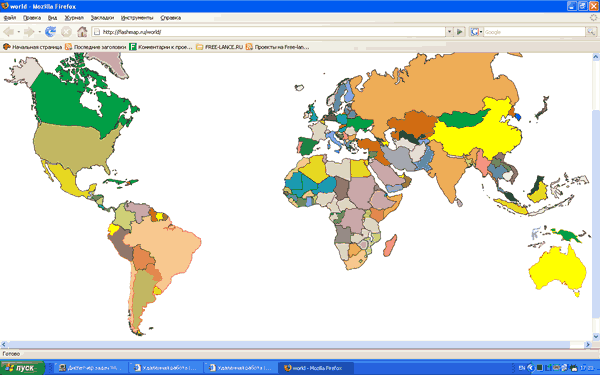This screenshot has height=375, width=600.
Task: Click the green Go arrow beside address bar
Action: click(460, 32)
